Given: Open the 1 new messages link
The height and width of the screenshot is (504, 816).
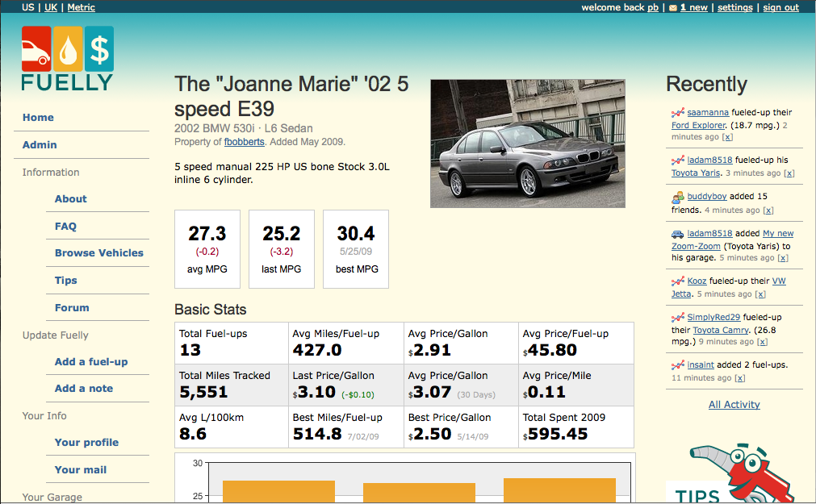Looking at the screenshot, I should (693, 7).
